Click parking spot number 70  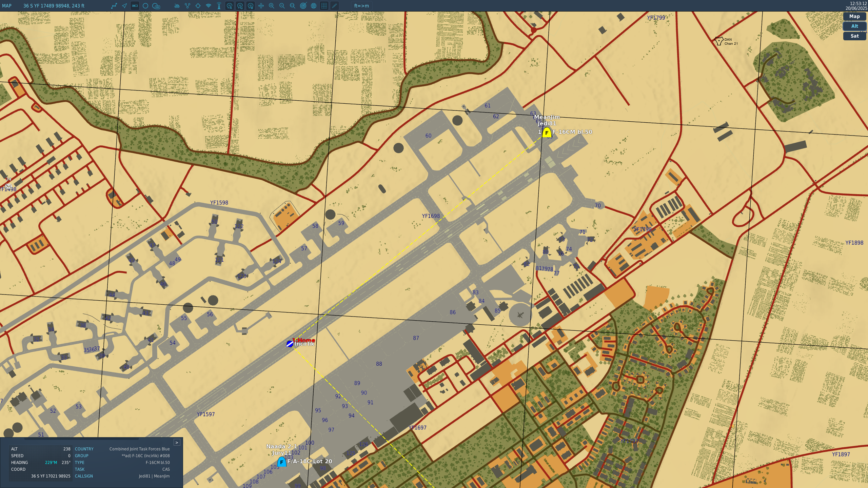click(x=598, y=205)
